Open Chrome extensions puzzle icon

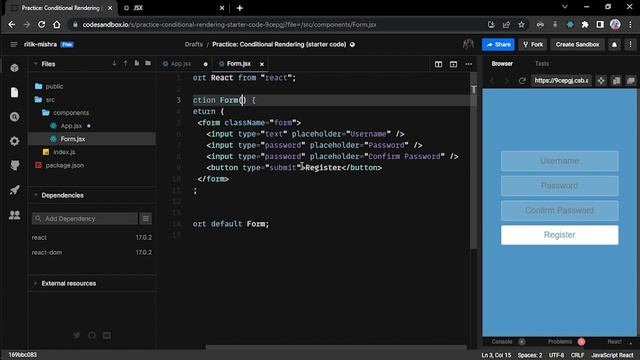tap(585, 24)
